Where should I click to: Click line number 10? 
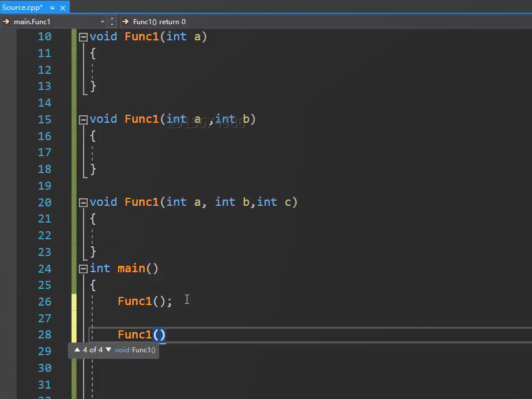(44, 37)
